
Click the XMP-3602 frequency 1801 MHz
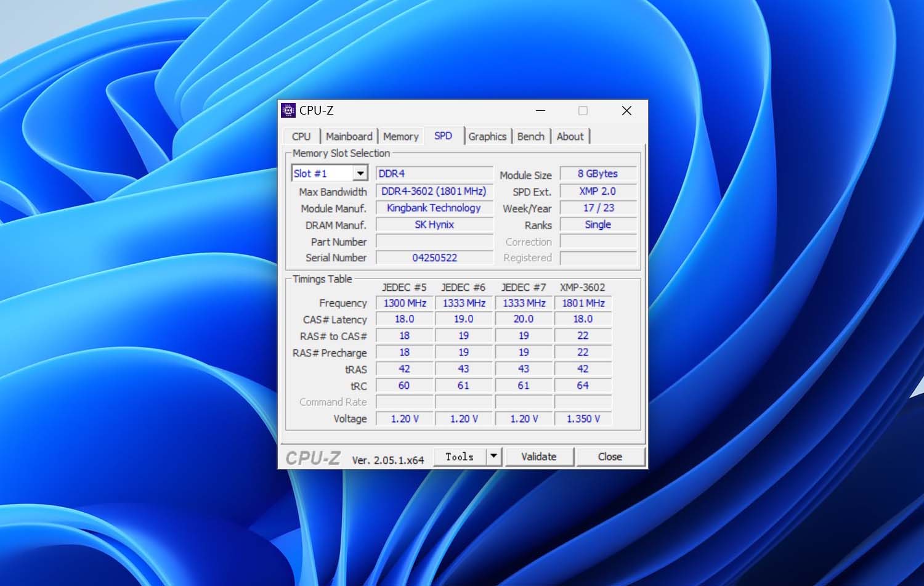tap(583, 303)
